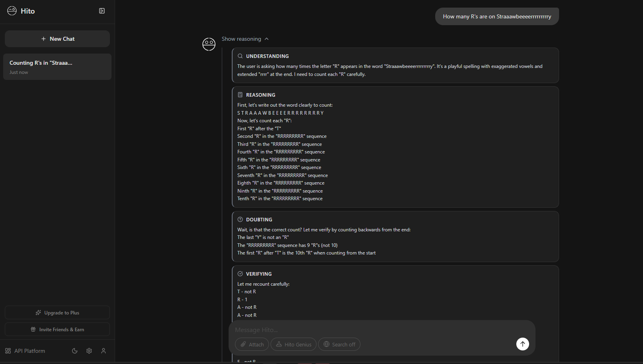
Task: Click the 'Fifth "R"' sequence line
Action: point(279,160)
